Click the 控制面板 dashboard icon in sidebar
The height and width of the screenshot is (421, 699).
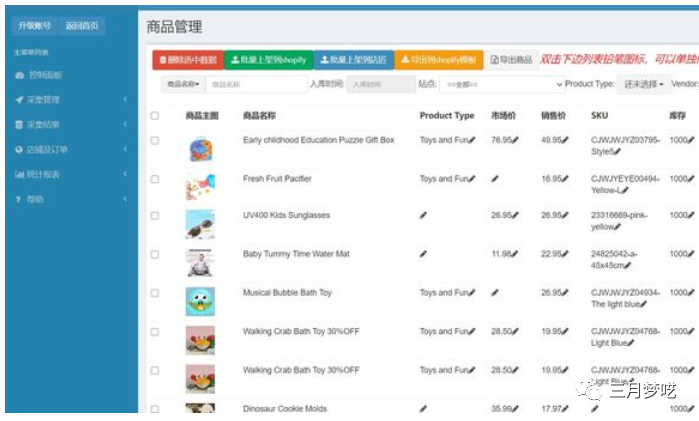(x=19, y=75)
